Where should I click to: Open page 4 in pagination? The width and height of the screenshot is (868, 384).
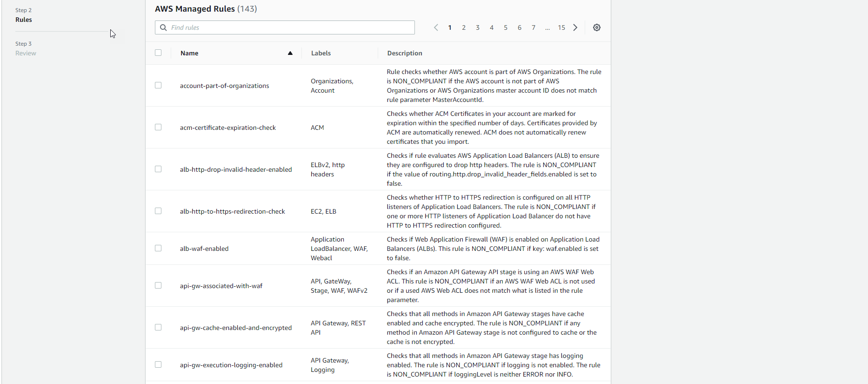click(x=492, y=27)
